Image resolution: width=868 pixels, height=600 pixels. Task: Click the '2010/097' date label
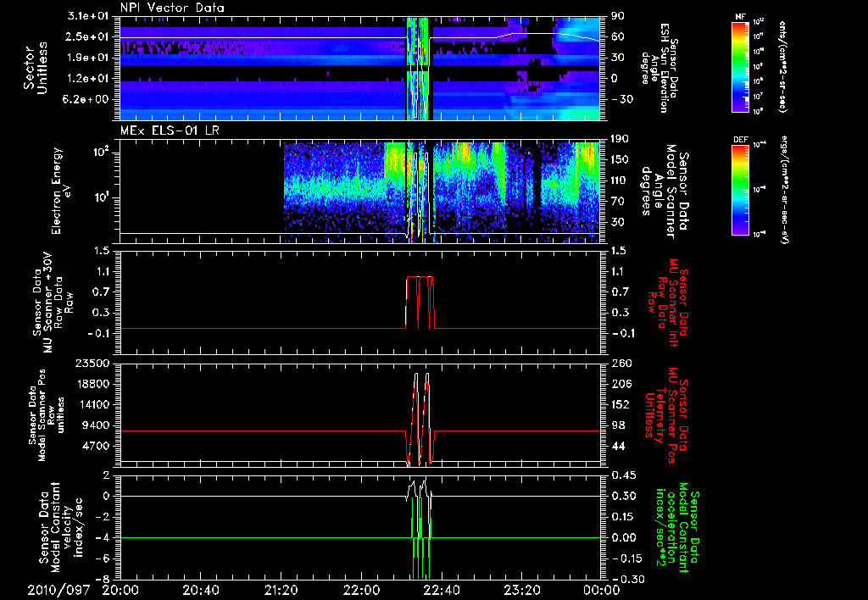tap(58, 591)
